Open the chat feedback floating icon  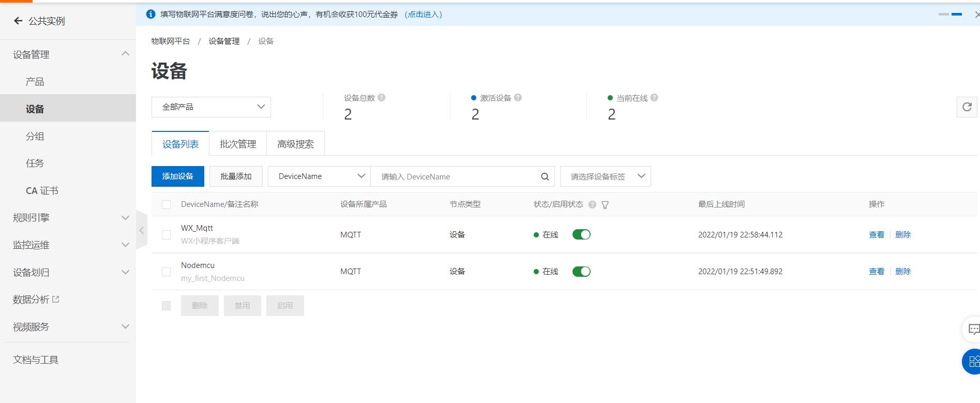click(x=972, y=329)
